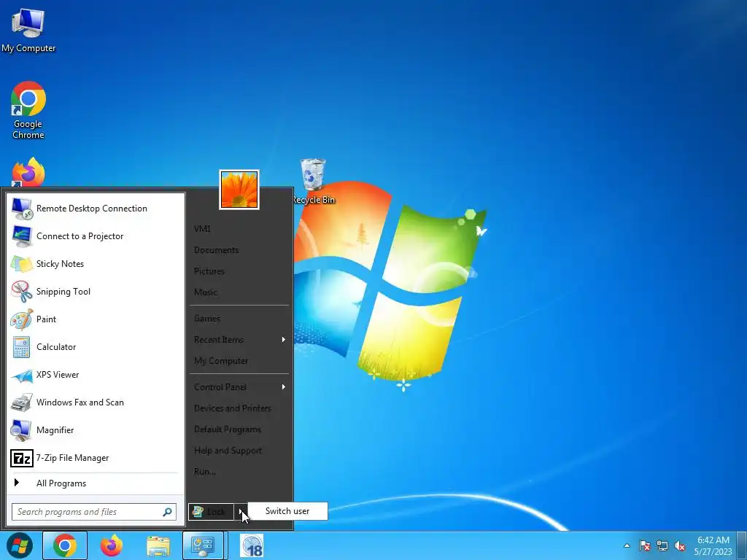Launch the Calculator icon
Screen dimensions: 747x560
click(22, 346)
